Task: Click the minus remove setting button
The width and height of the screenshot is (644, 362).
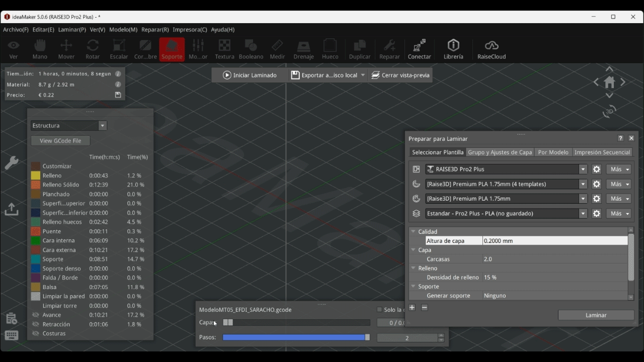Action: coord(424,308)
